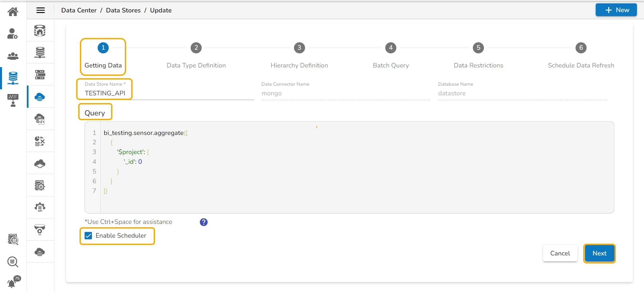Open the API gear icon
This screenshot has height=292, width=644.
tap(40, 208)
